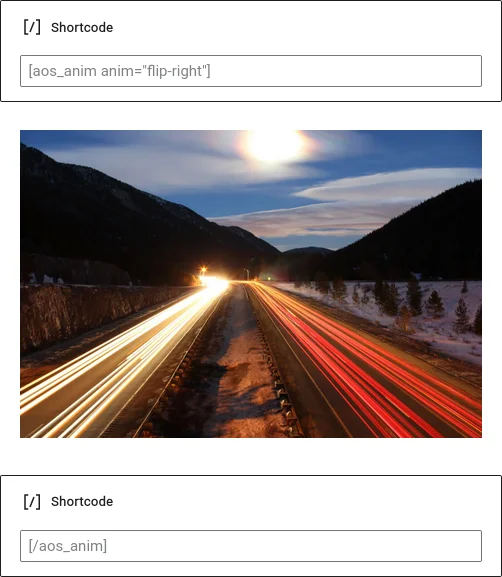Place cursor after flip-right"] text
This screenshot has height=577, width=502.
(211, 71)
